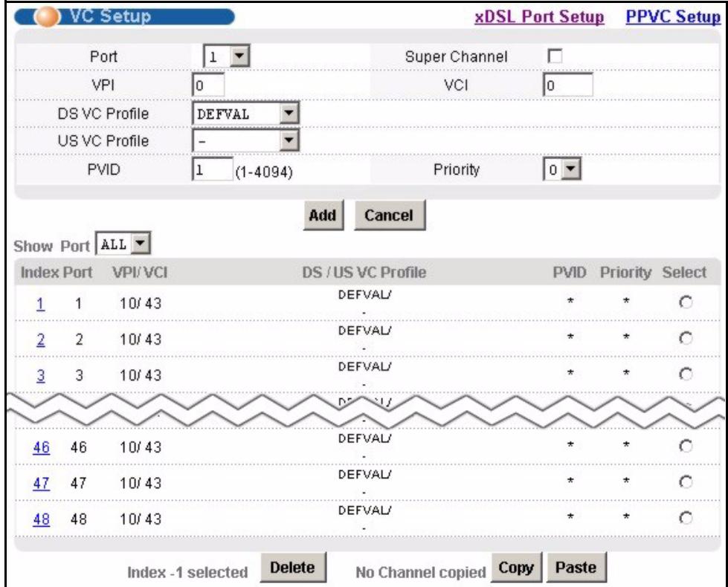Click port number 47 cell
Viewport: 728px width, 587px height.
[79, 483]
